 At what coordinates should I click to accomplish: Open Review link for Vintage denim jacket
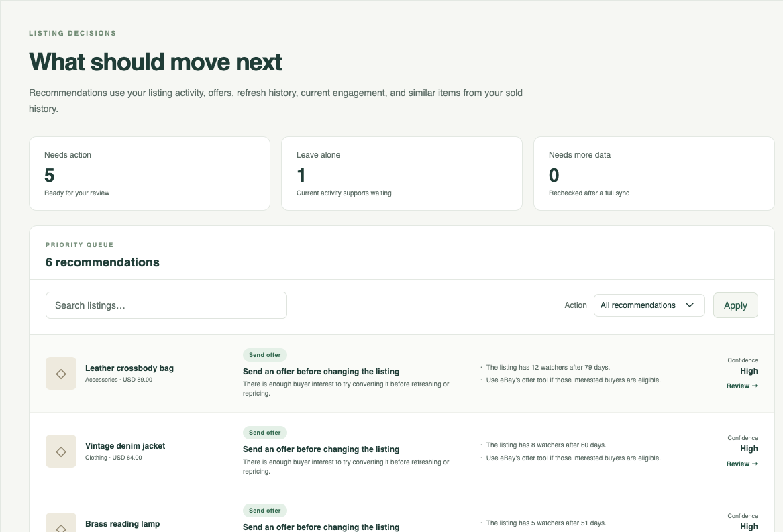point(741,464)
